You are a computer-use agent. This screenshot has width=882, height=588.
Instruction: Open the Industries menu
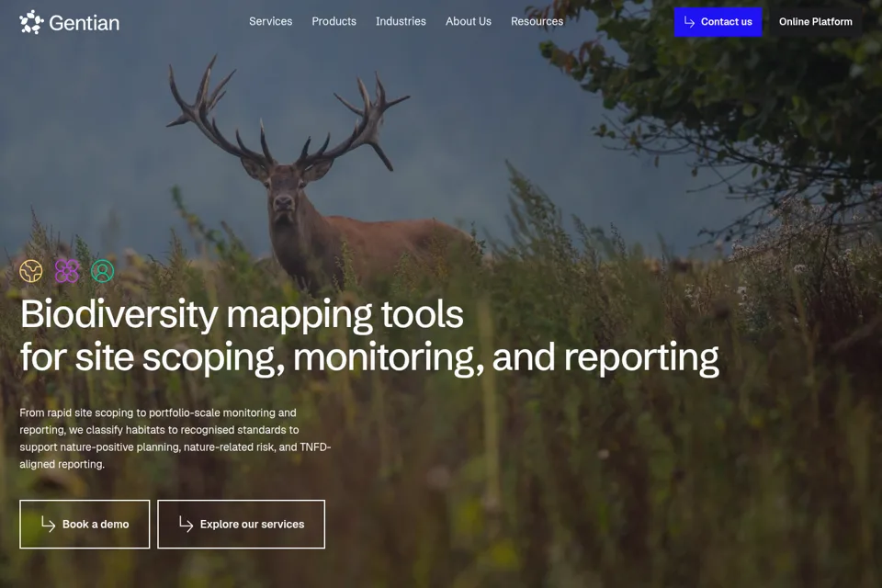[x=401, y=21]
